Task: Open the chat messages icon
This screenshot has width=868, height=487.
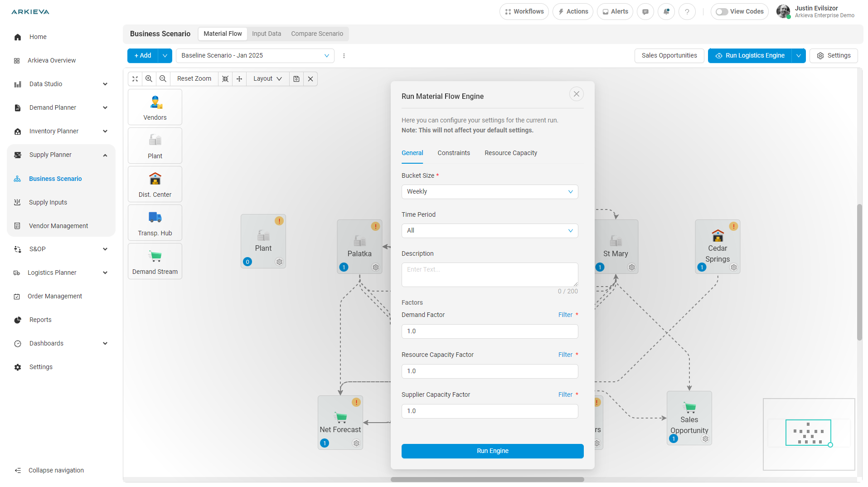Action: [x=645, y=12]
